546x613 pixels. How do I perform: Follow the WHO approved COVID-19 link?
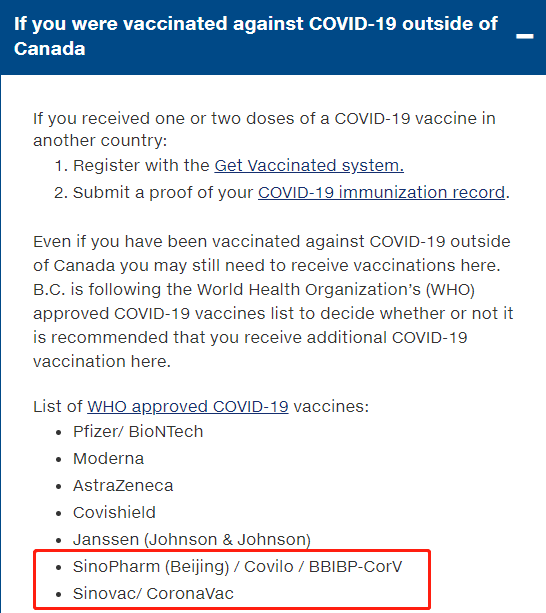[188, 407]
